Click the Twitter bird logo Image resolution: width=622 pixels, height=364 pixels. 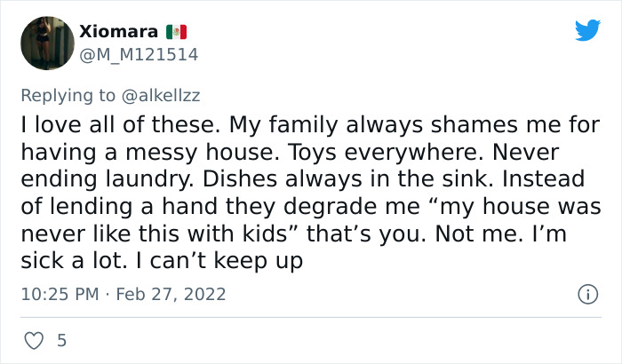[x=587, y=29]
